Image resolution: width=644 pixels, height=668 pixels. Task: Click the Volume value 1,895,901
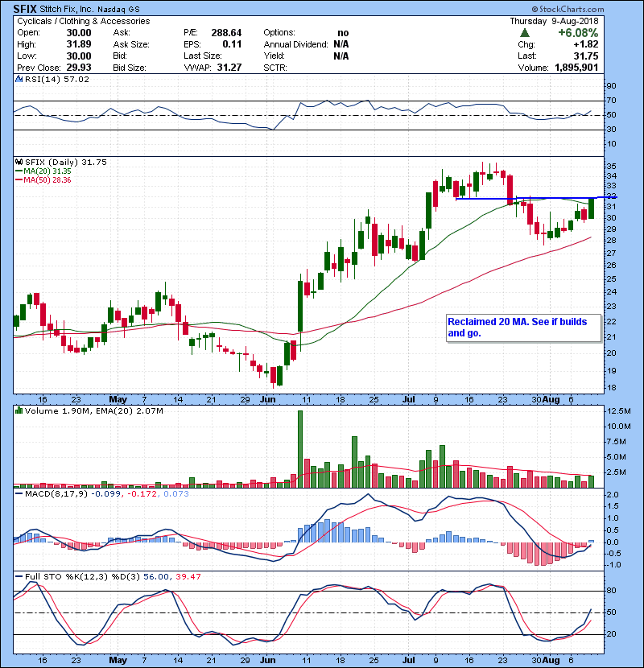click(x=576, y=68)
